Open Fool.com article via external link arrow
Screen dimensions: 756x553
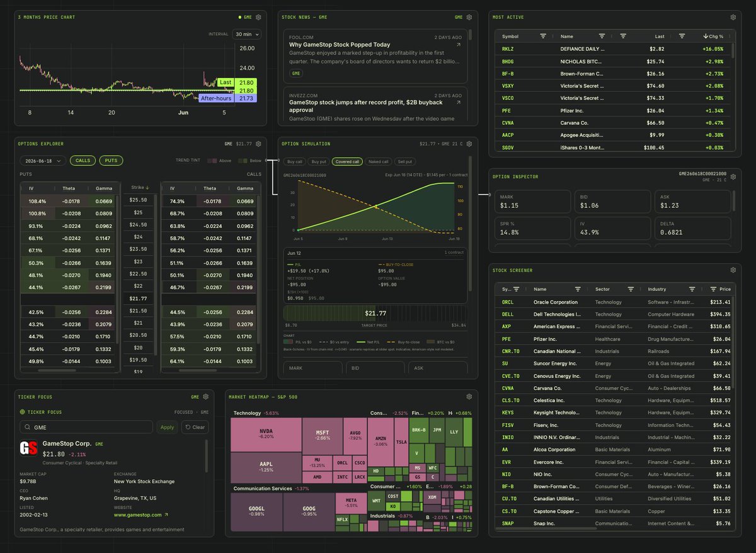[459, 45]
